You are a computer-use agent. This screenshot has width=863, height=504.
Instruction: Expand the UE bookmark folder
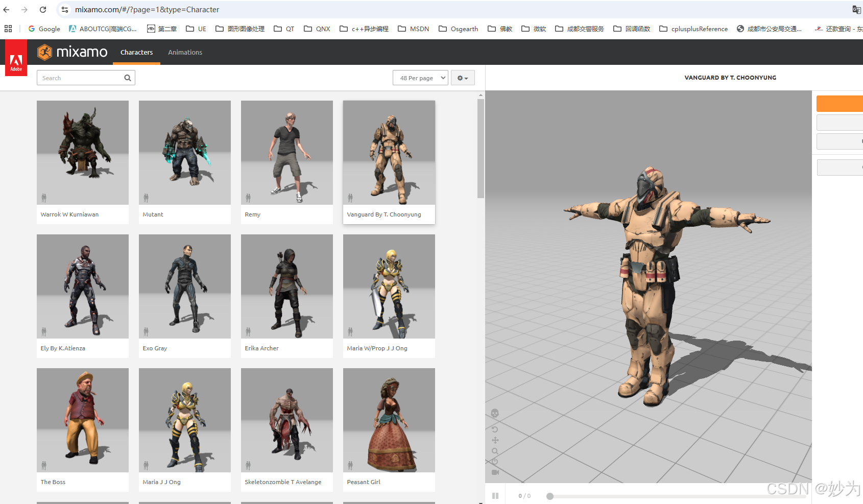click(196, 29)
